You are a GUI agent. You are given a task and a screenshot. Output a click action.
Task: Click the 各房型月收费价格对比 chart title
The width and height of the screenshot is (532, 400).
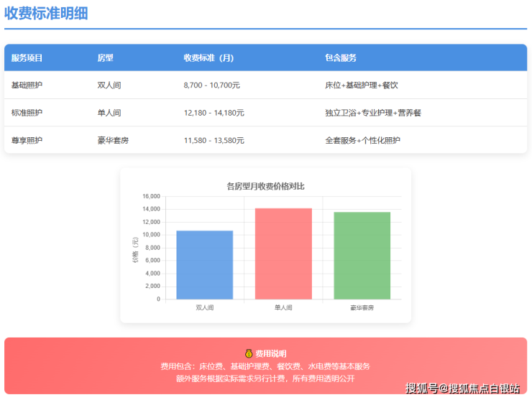tap(265, 186)
